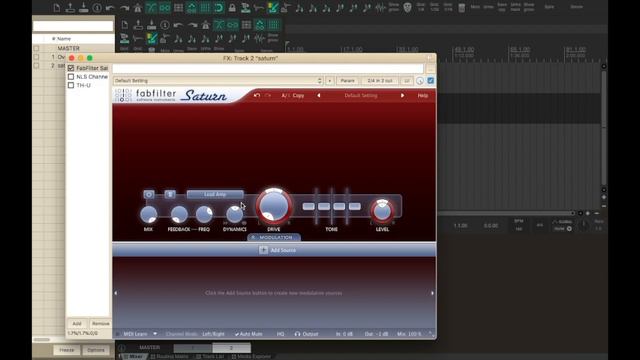Click the Saturn resize corner icon
Viewport: 640px width, 360px height.
point(431,334)
